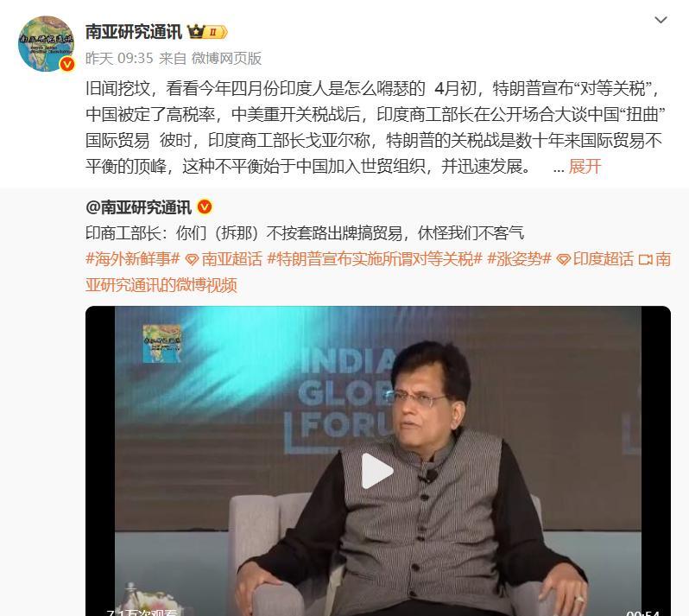Open post timestamp 昨天 09:35
Image resolution: width=689 pixels, height=616 pixels.
(x=119, y=58)
